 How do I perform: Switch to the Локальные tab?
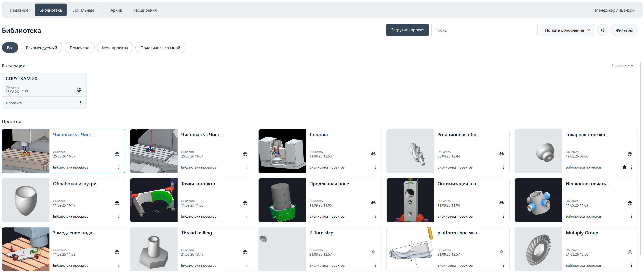click(84, 10)
